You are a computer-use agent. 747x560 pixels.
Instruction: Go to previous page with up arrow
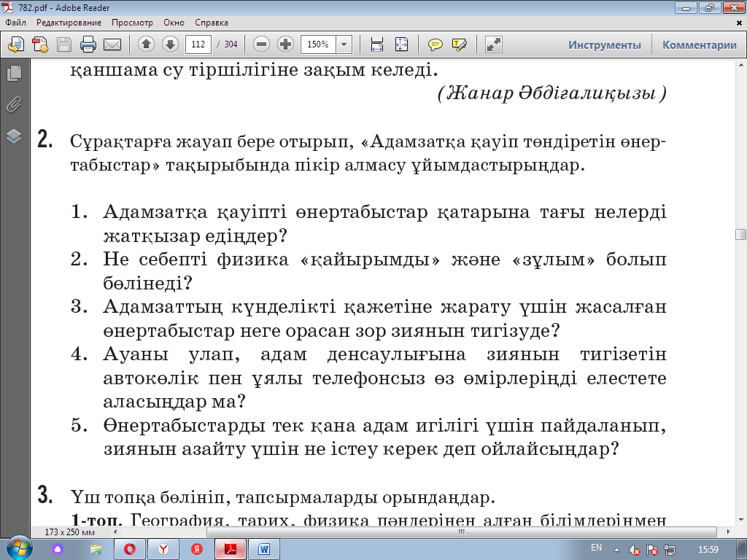coord(146,44)
